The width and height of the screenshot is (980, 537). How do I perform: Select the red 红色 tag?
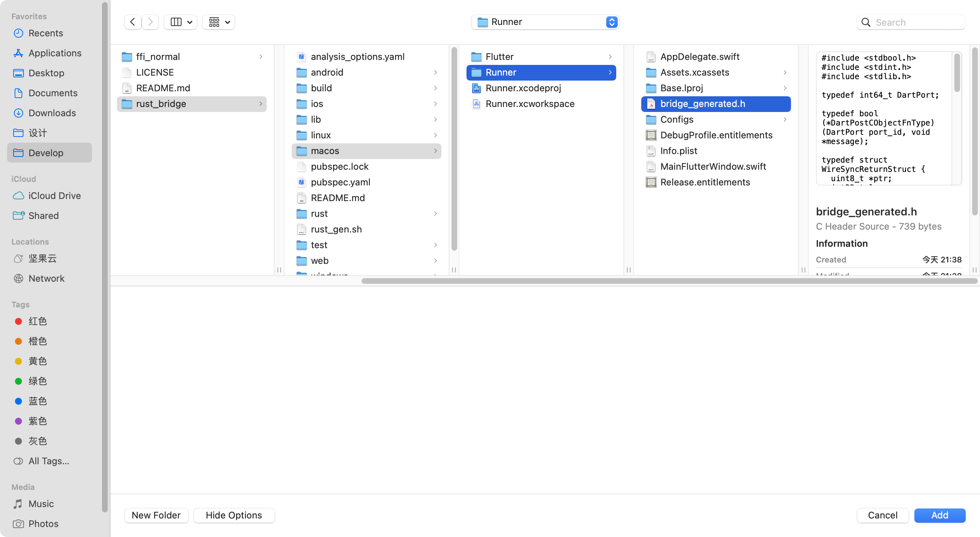(37, 321)
